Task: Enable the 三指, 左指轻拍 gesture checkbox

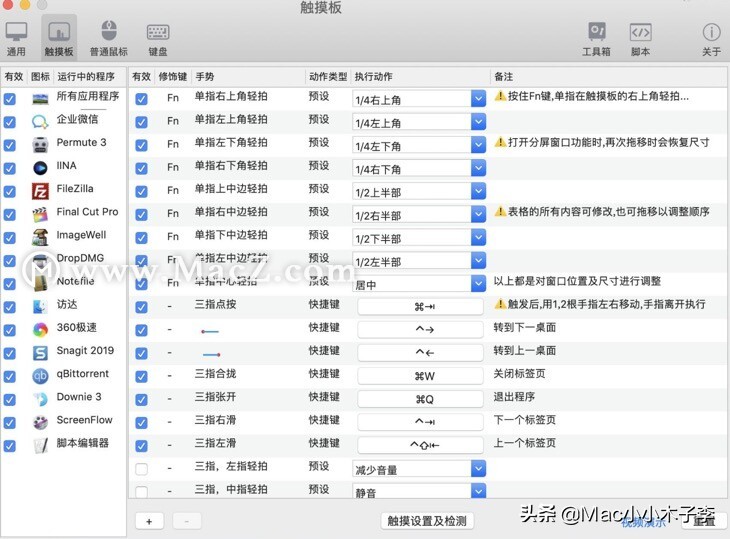Action: coord(142,469)
